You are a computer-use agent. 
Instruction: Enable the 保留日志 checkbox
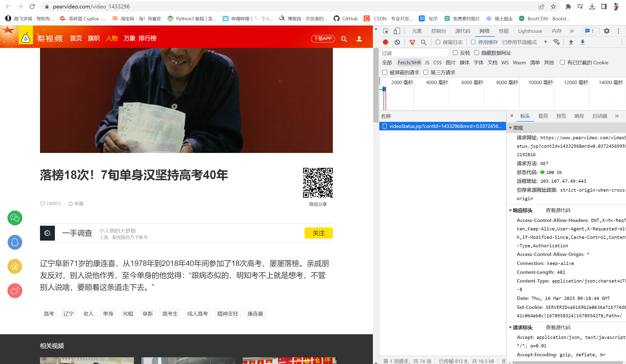coord(438,42)
